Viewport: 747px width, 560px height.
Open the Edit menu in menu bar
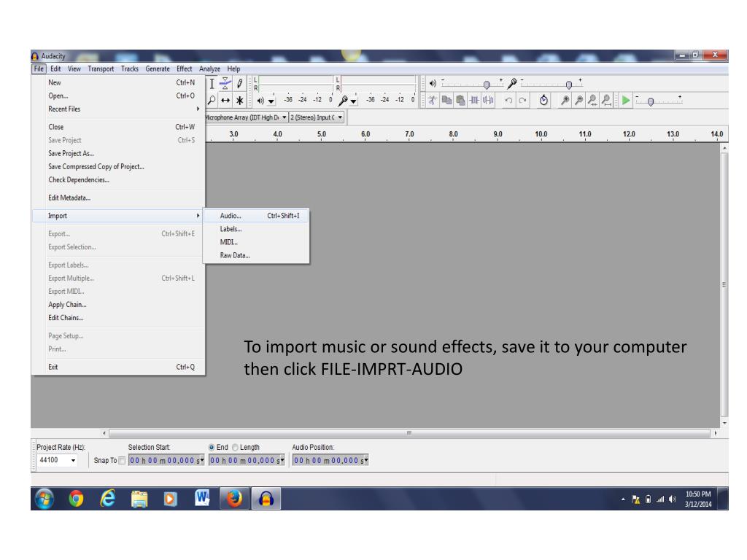[55, 69]
